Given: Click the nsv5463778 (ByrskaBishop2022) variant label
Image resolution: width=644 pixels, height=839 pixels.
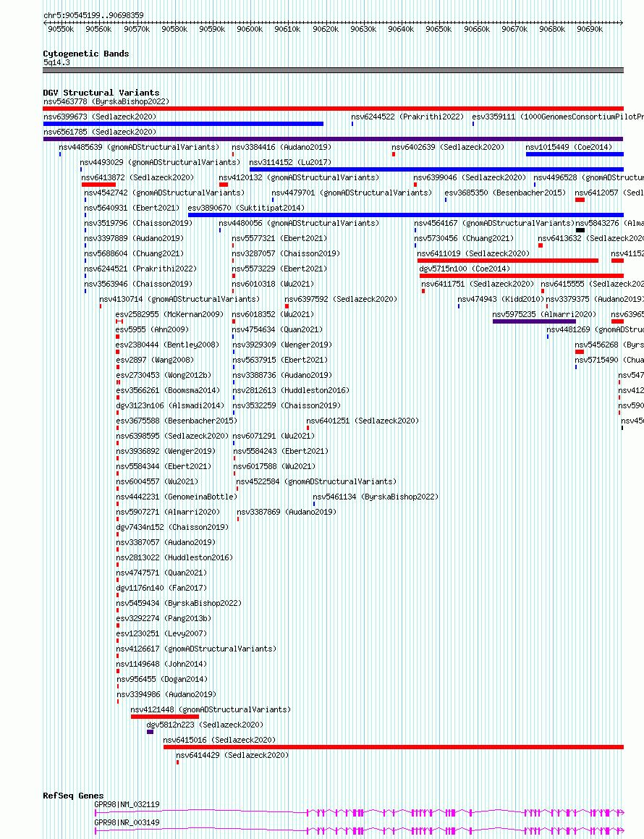Looking at the screenshot, I should point(106,101).
